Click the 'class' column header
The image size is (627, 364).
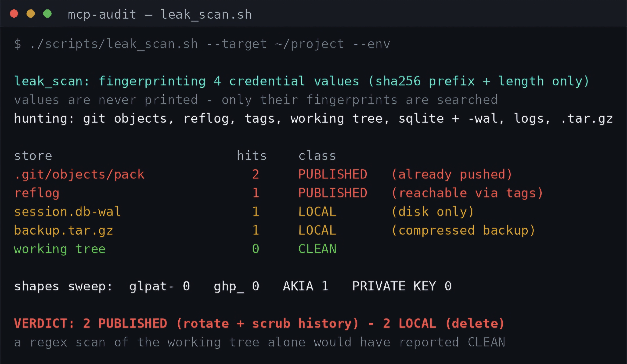click(x=317, y=155)
